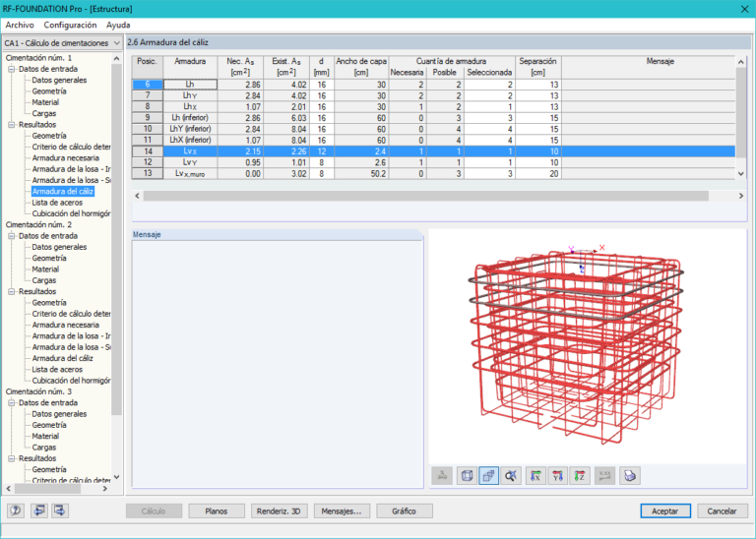Viewport: 756px width, 539px height.
Task: Click the 2.15 necessary As cell
Action: (x=240, y=151)
